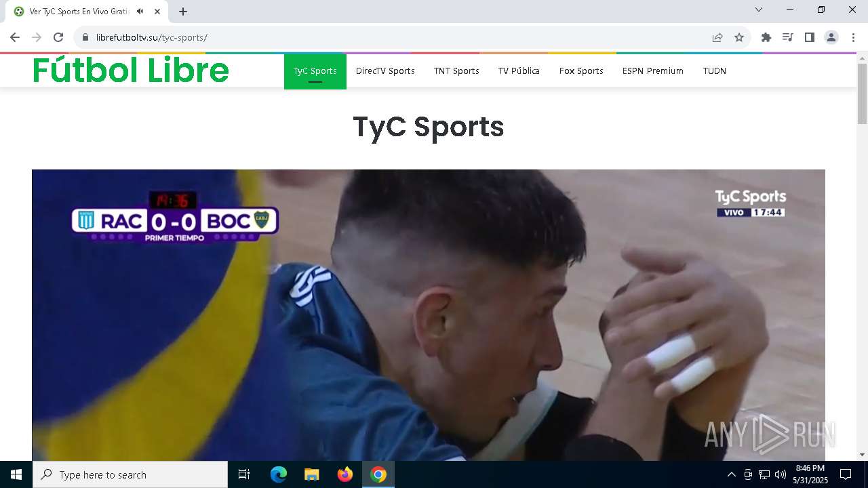This screenshot has height=488, width=868.
Task: Close the TyC Sports tab
Action: coord(157,12)
